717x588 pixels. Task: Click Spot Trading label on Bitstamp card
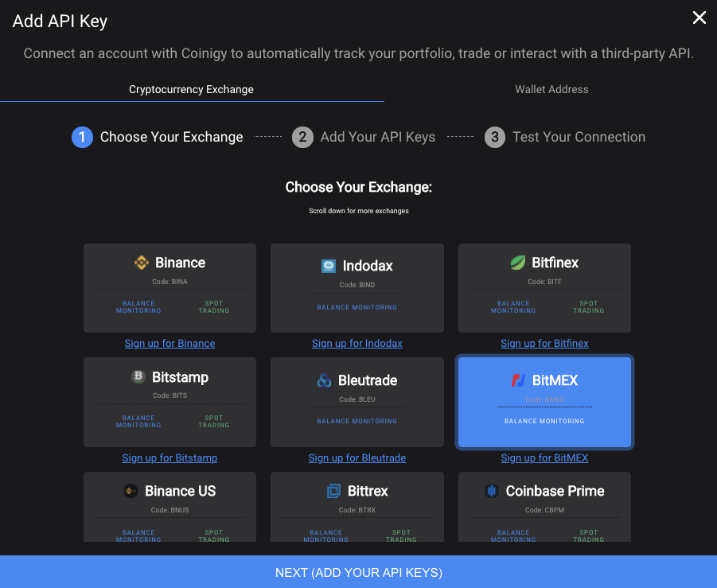click(213, 422)
